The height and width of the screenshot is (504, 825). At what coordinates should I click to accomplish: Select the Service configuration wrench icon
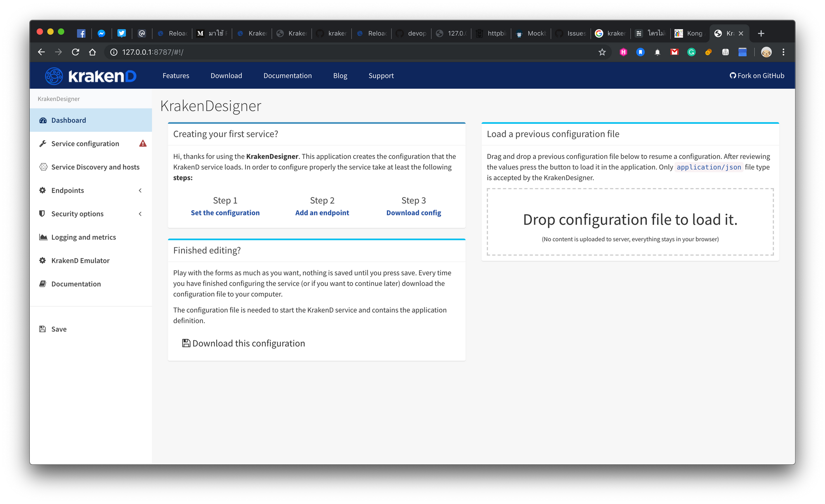click(x=42, y=144)
